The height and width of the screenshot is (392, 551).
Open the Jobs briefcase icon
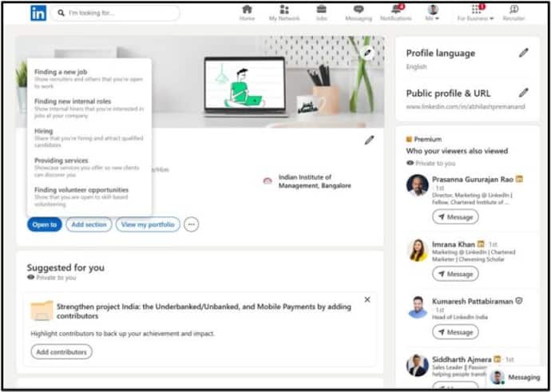321,9
